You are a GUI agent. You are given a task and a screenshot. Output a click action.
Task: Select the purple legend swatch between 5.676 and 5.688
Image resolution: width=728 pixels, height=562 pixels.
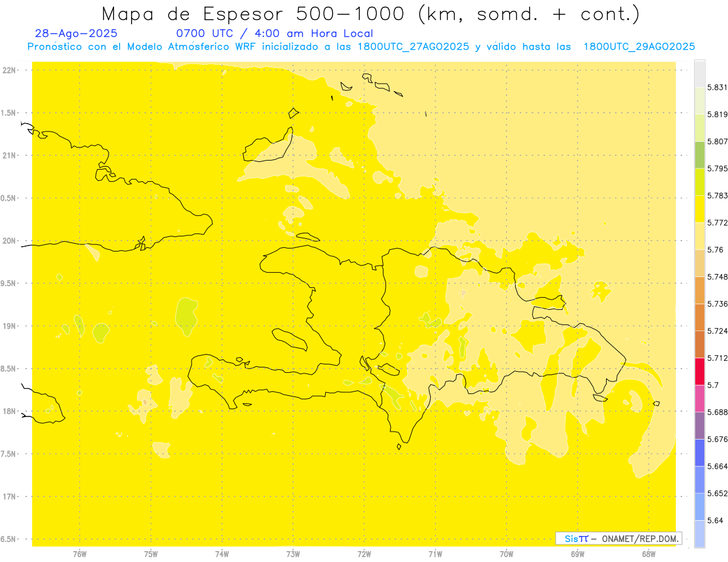[x=699, y=425]
